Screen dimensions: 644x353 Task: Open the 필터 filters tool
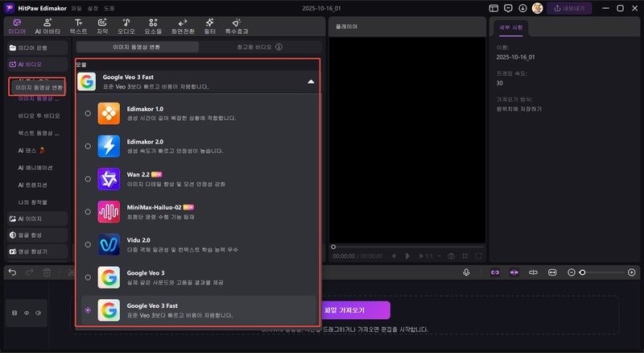point(209,26)
